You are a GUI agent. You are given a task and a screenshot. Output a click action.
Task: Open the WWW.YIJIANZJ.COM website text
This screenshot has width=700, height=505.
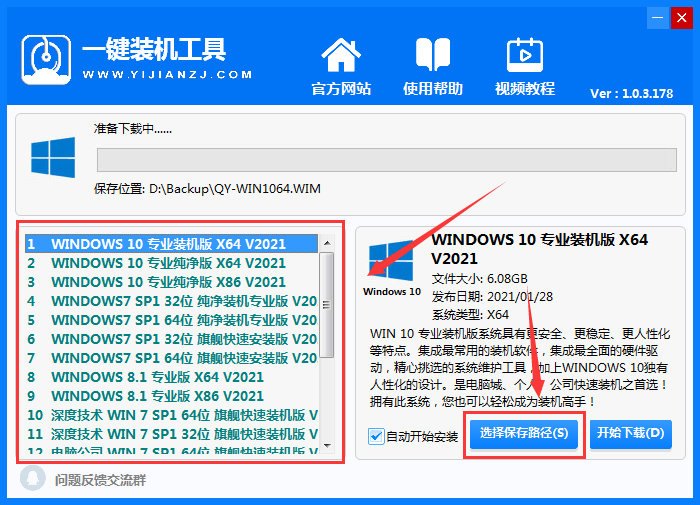[x=167, y=75]
